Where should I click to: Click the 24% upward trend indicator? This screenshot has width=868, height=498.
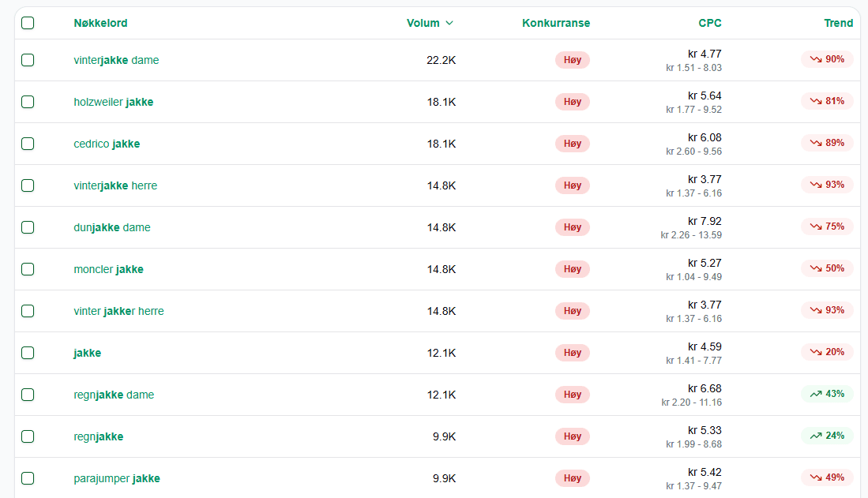tap(827, 436)
